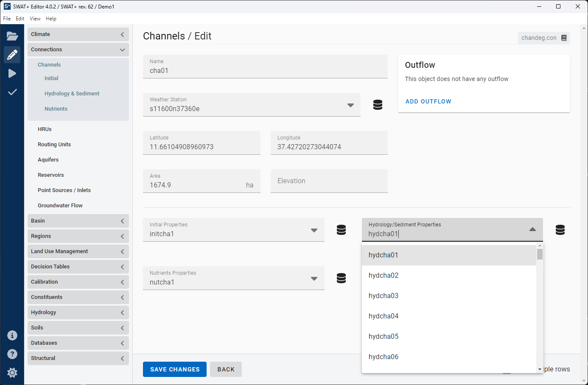Open Nutrients under Channels
Image resolution: width=588 pixels, height=385 pixels.
pos(56,109)
